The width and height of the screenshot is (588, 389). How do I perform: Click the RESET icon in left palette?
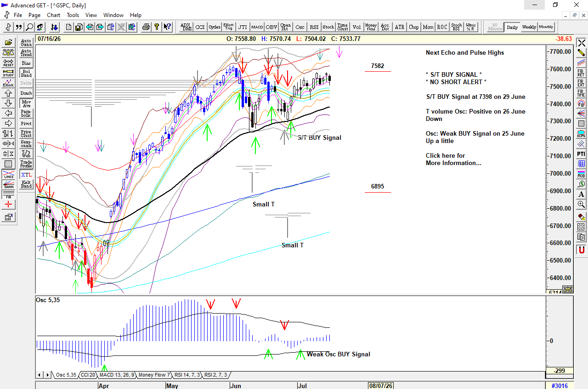8,63
